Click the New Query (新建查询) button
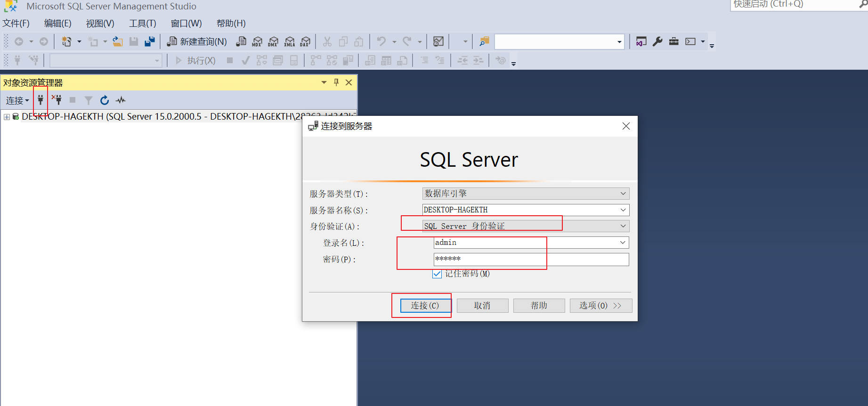The width and height of the screenshot is (868, 406). pyautogui.click(x=197, y=42)
